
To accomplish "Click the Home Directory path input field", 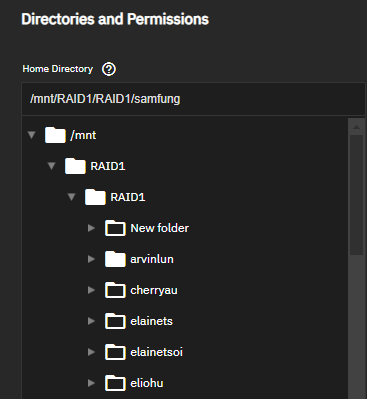I will 193,99.
